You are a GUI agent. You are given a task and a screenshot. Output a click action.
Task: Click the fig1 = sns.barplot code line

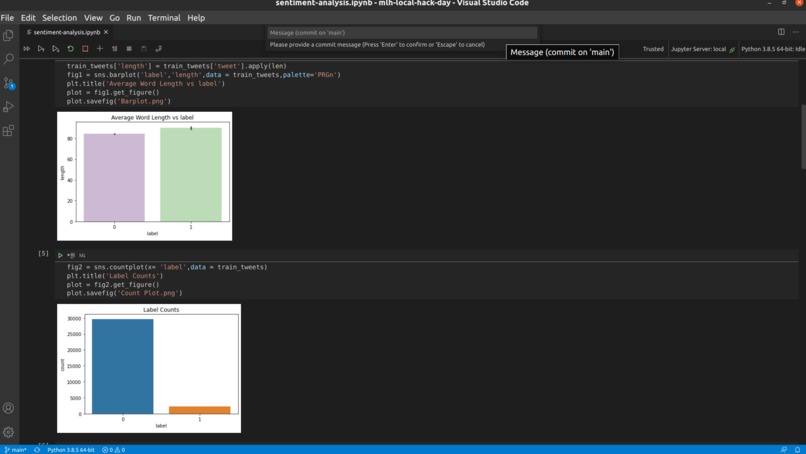click(x=204, y=75)
